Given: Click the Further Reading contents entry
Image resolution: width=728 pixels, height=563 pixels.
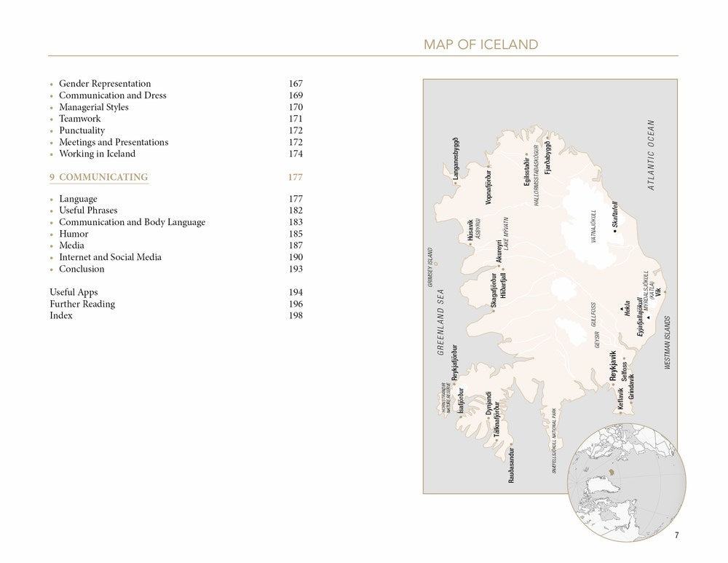Looking at the screenshot, I should [x=82, y=304].
